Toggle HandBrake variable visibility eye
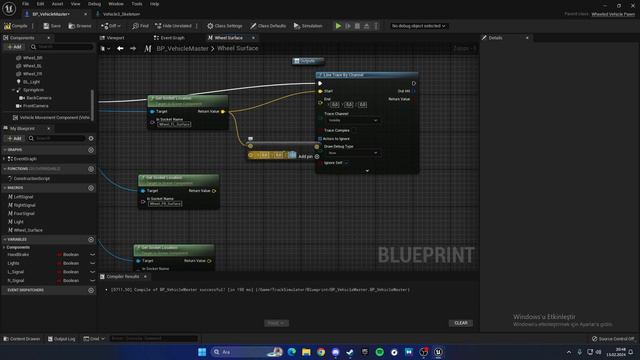Viewport: 640px width, 360px height. [92, 255]
